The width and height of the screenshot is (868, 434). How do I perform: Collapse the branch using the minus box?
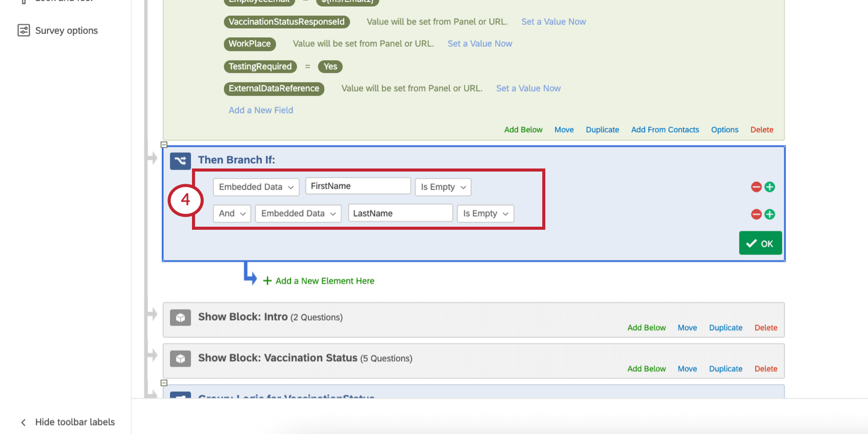(x=164, y=145)
